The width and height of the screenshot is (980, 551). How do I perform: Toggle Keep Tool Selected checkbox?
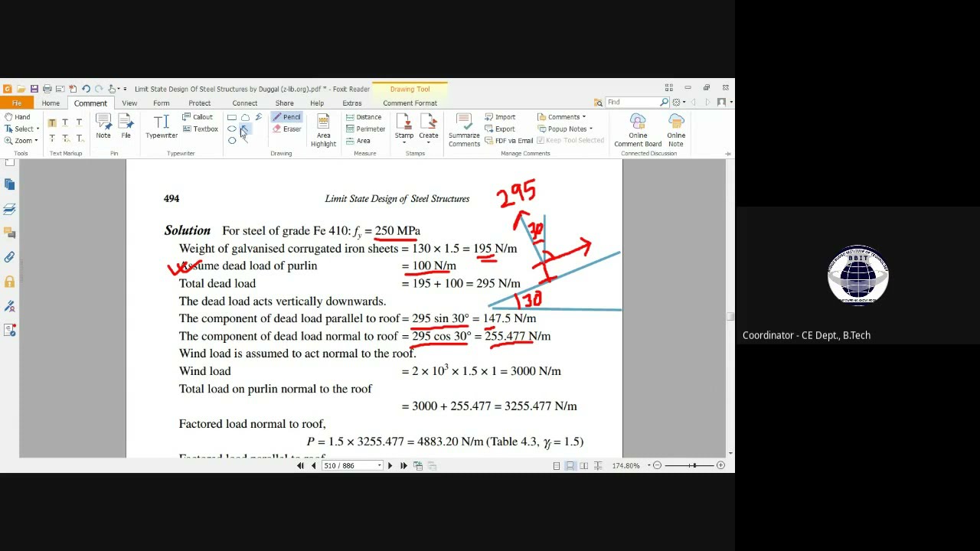point(570,141)
